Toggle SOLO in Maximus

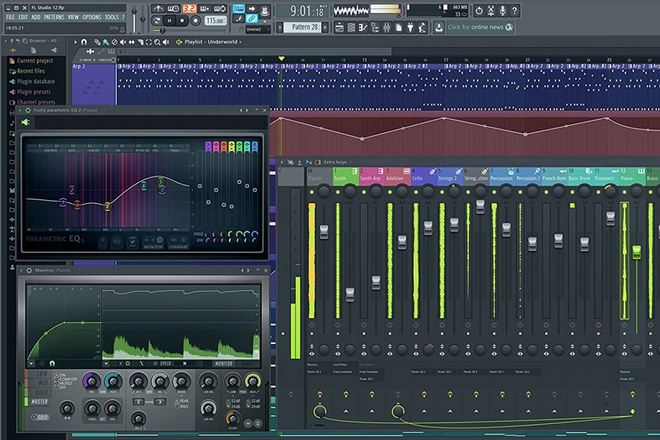point(40,417)
